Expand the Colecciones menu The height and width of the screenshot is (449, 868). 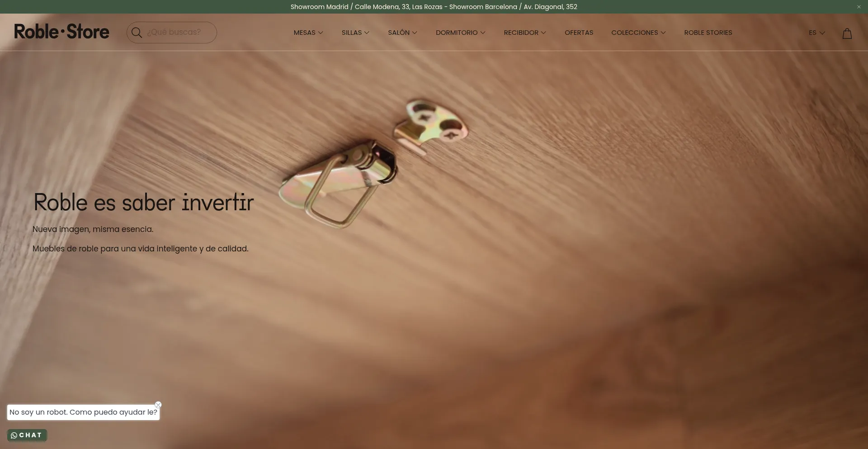click(638, 33)
